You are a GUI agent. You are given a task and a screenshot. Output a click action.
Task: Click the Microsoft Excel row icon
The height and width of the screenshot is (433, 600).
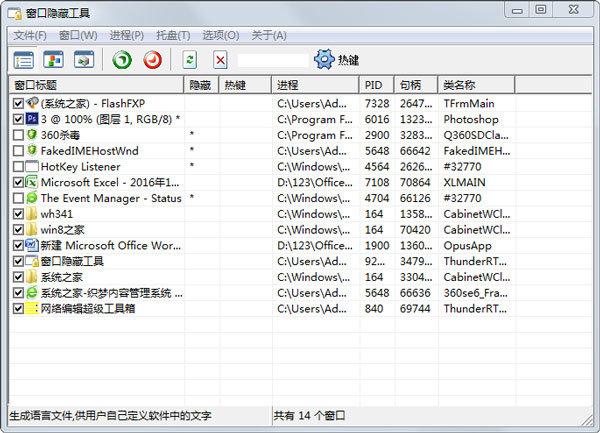coord(32,182)
